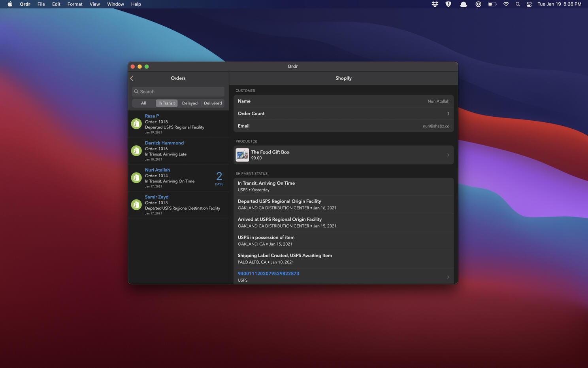Click the back chevron in Orders header
The width and height of the screenshot is (588, 368).
point(132,78)
